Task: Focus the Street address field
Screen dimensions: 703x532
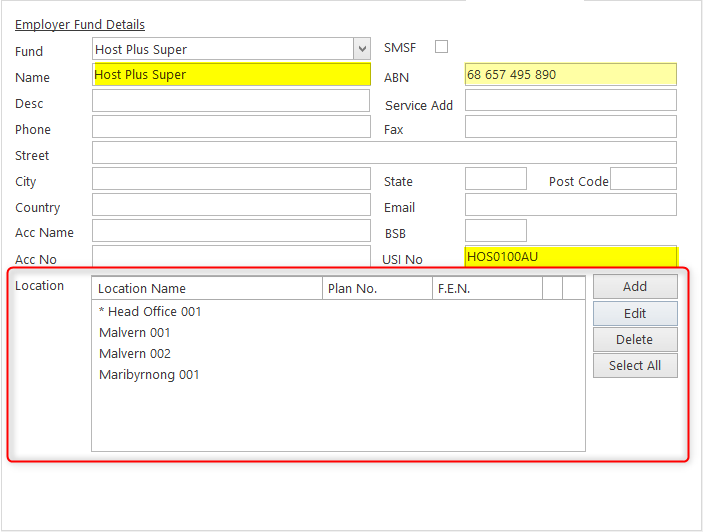Action: tap(384, 153)
